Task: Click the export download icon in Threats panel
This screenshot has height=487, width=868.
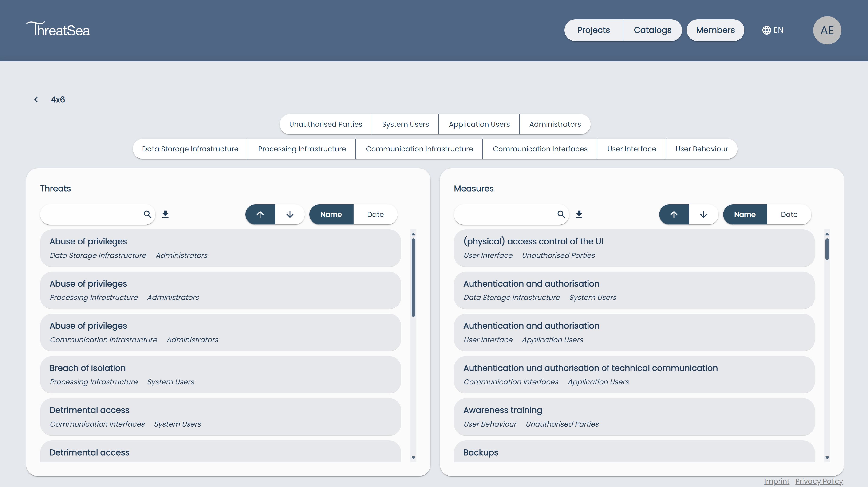Action: click(166, 214)
